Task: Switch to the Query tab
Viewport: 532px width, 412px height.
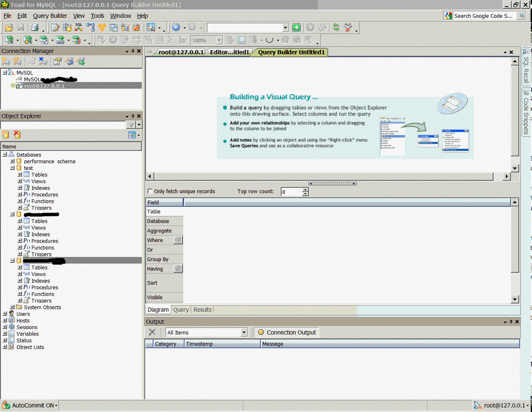Action: coord(181,310)
